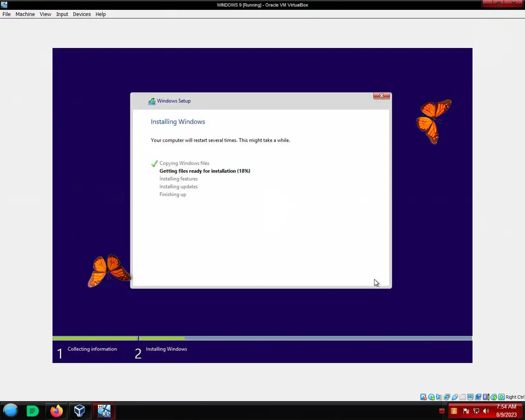Open the Help menu
Screen dimensions: 525x420
click(x=100, y=14)
